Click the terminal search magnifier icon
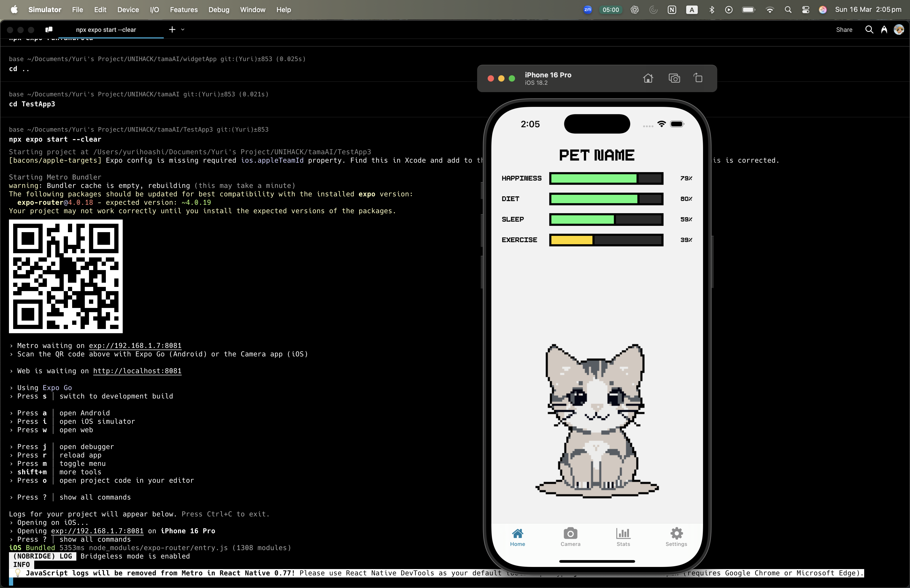 coord(869,30)
